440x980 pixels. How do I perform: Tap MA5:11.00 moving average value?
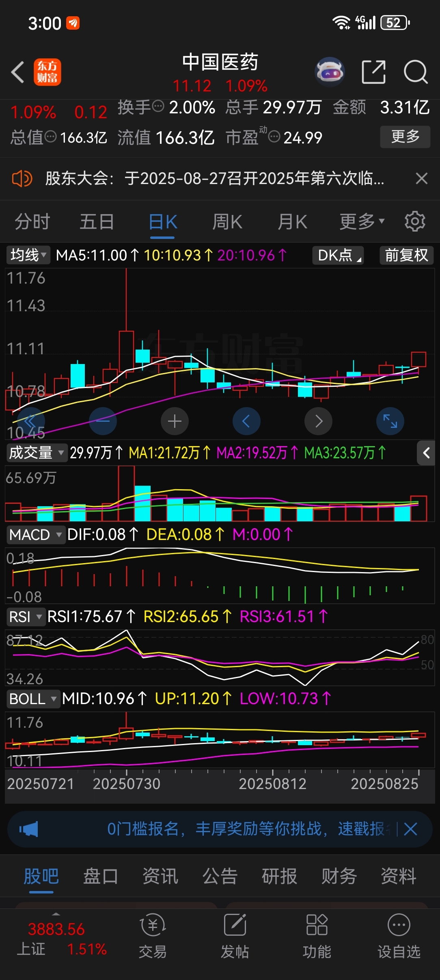(x=97, y=255)
